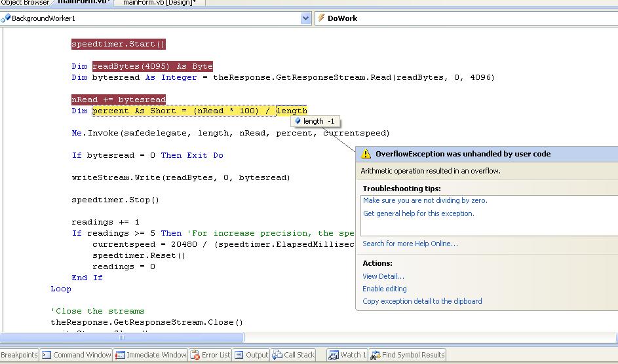Viewport: 618px width, 364px height.
Task: Click the Output panel icon
Action: pyautogui.click(x=239, y=355)
